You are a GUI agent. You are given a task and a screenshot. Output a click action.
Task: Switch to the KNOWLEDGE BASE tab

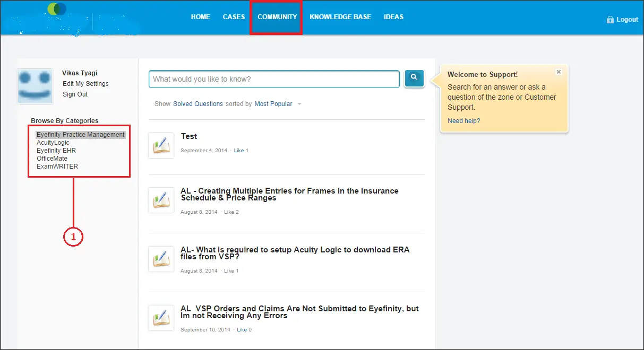[x=340, y=16]
